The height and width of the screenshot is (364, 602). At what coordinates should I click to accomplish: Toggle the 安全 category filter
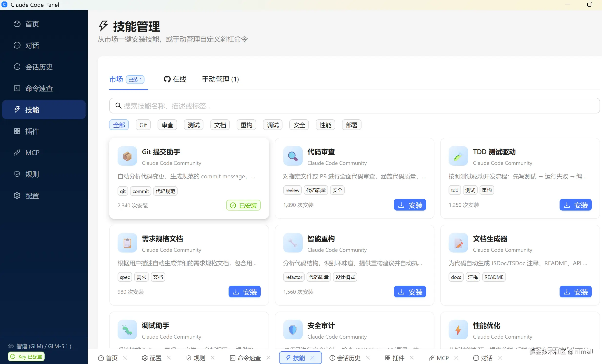299,125
